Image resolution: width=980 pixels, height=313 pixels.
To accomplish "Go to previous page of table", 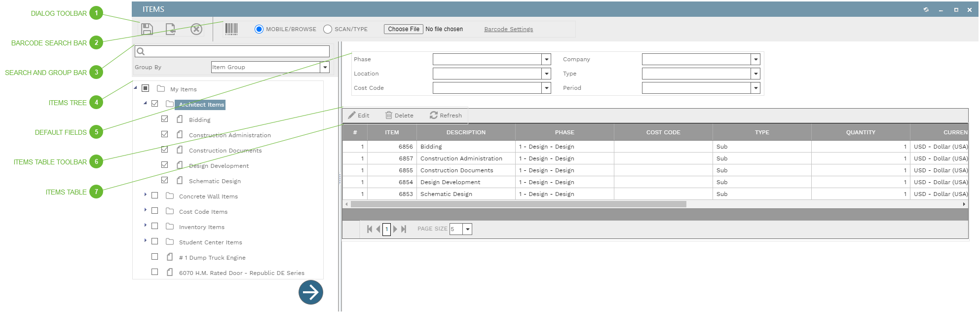I will pos(378,229).
